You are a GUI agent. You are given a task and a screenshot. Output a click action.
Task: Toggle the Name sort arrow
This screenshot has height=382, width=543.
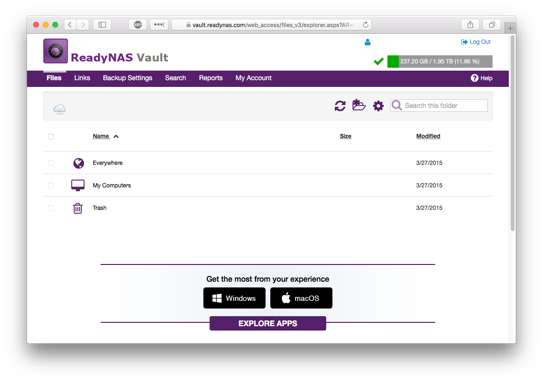(116, 136)
